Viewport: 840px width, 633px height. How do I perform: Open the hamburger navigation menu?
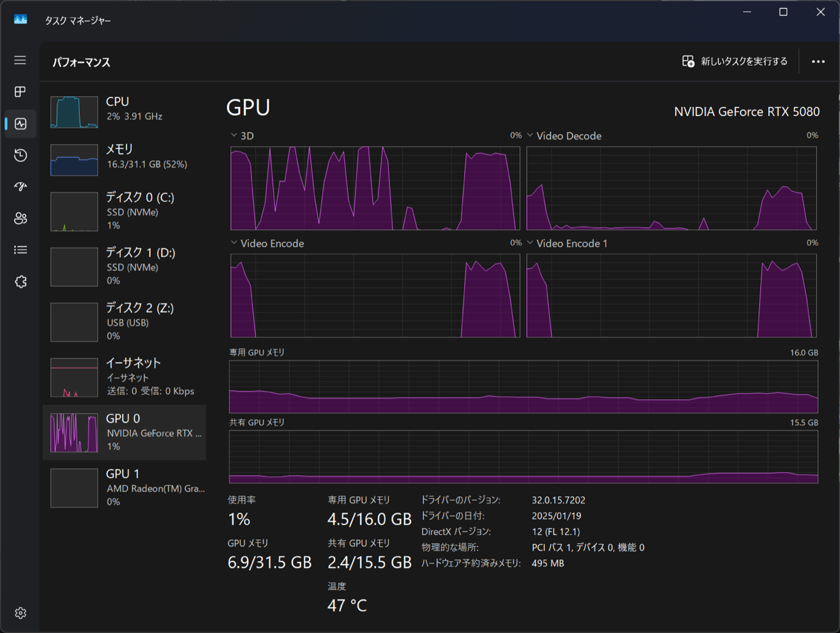coord(20,60)
